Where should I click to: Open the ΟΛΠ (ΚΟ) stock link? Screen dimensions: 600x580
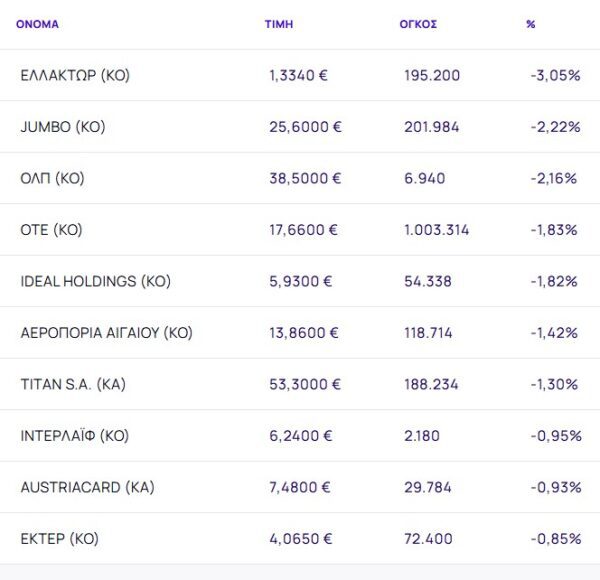point(52,178)
